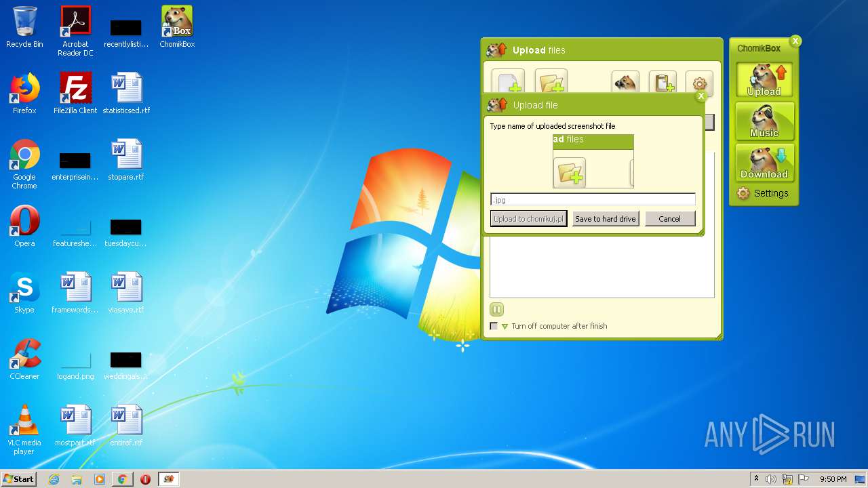Close the ChomikBox side panel
Viewport: 868px width, 488px height.
[x=795, y=41]
